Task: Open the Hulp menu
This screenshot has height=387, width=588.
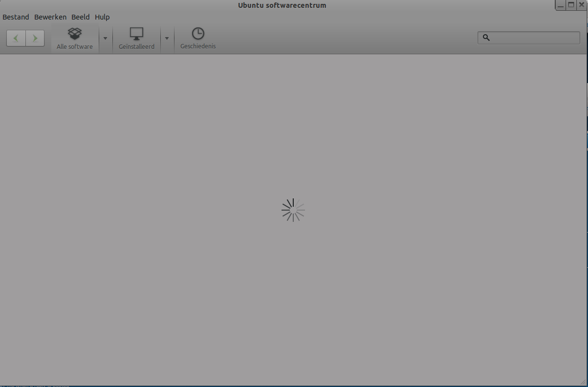Action: point(102,17)
